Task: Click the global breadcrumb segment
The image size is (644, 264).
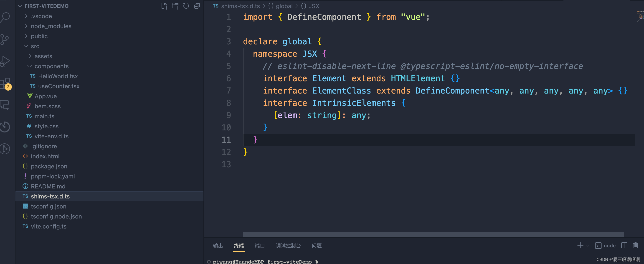Action: (x=284, y=6)
